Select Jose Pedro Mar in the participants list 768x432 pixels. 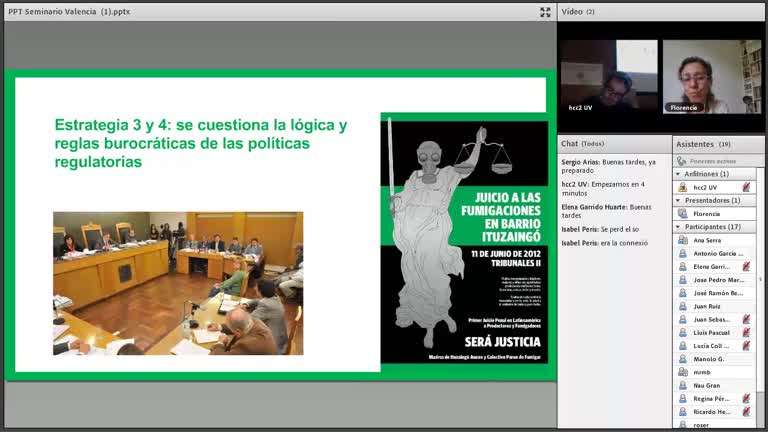tap(716, 280)
